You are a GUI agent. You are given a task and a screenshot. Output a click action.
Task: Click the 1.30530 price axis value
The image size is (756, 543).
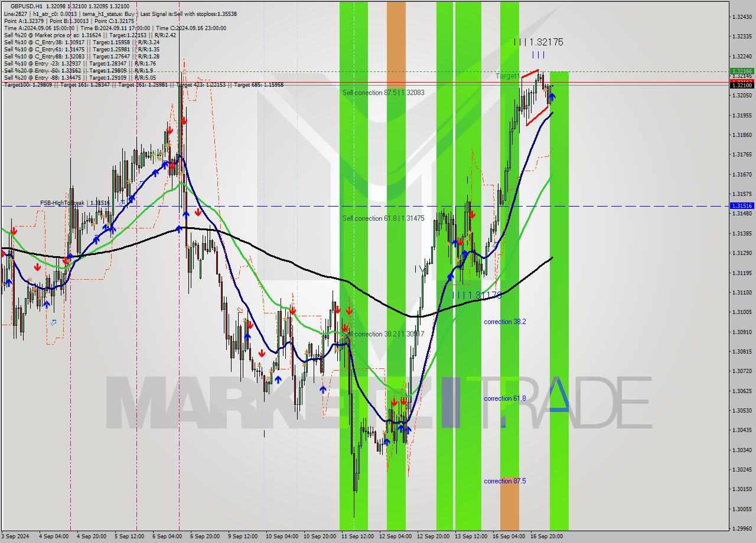point(742,410)
